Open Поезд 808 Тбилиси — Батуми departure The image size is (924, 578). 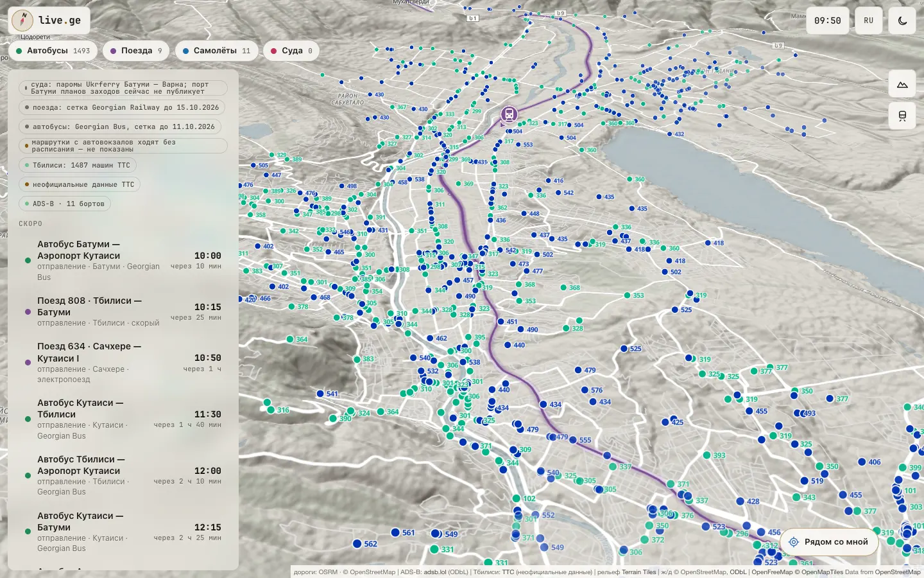click(123, 312)
